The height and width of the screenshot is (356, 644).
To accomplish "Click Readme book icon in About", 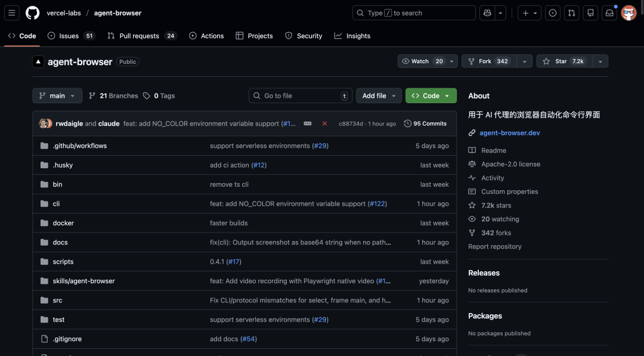I will point(472,150).
